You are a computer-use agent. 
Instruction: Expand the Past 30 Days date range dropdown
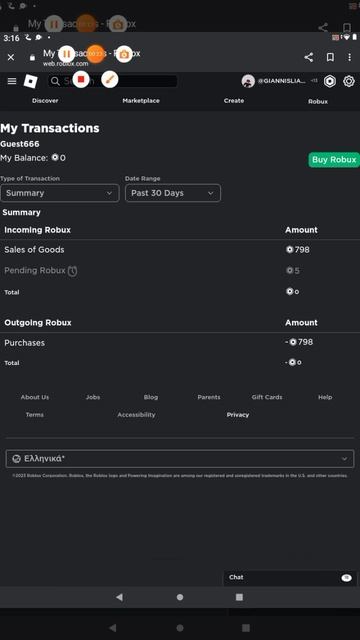pyautogui.click(x=173, y=193)
